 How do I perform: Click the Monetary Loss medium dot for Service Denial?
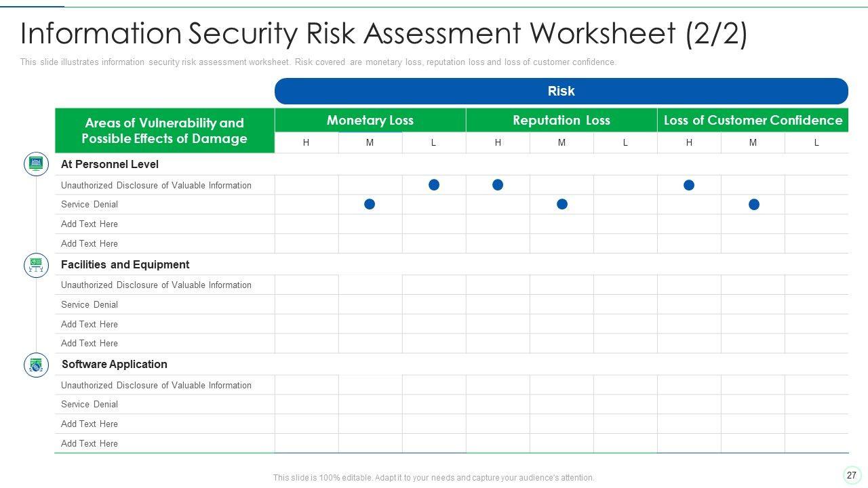[x=370, y=204]
